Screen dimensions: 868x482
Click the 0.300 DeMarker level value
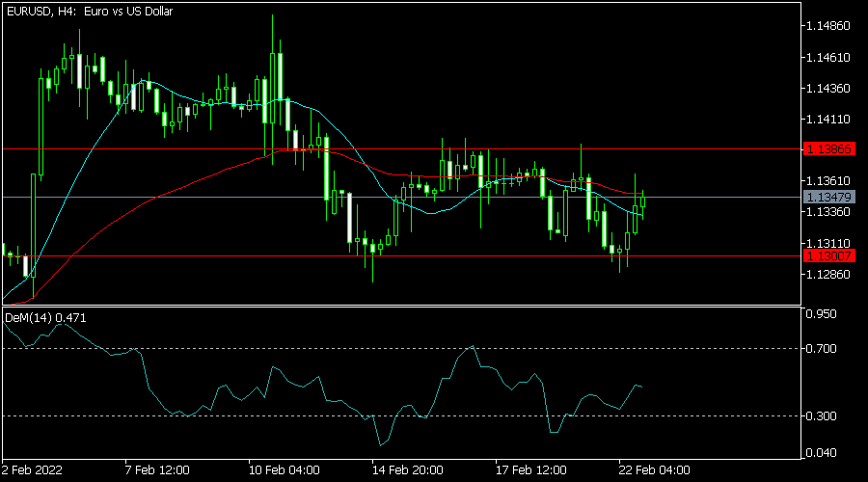tap(822, 416)
